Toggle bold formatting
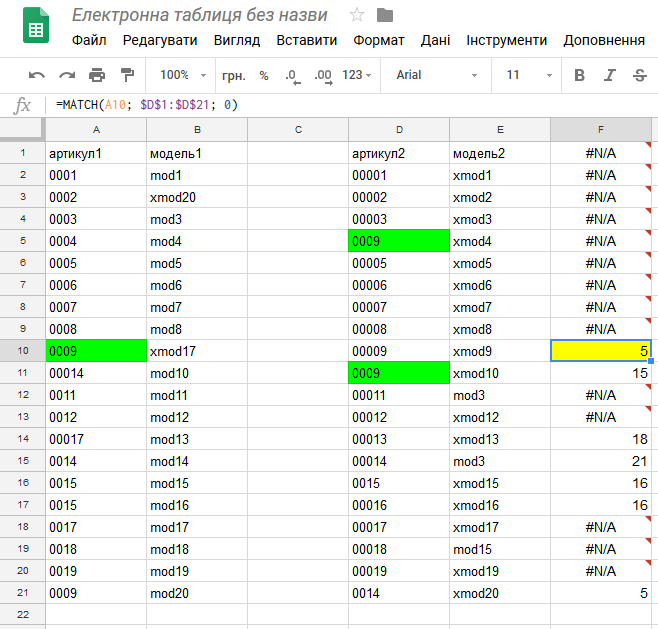 (579, 75)
